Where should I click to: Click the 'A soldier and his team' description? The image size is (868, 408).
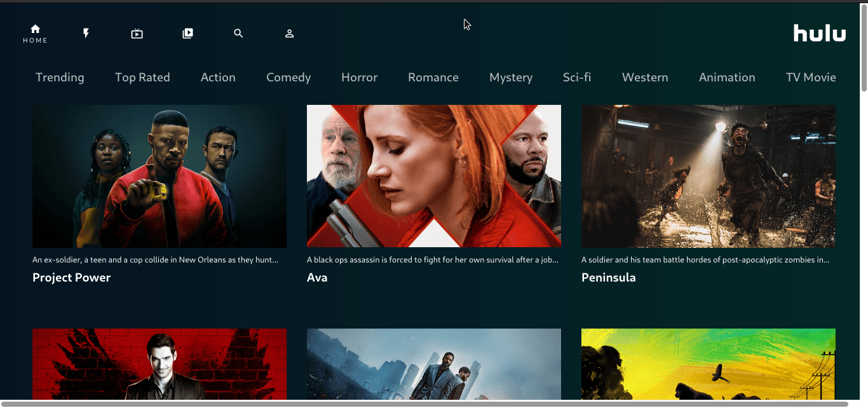[705, 260]
